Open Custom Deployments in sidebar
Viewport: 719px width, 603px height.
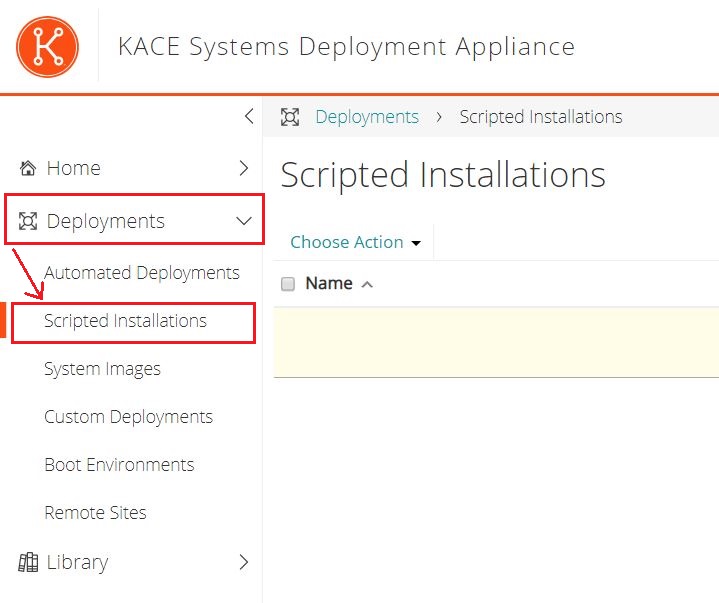(128, 417)
